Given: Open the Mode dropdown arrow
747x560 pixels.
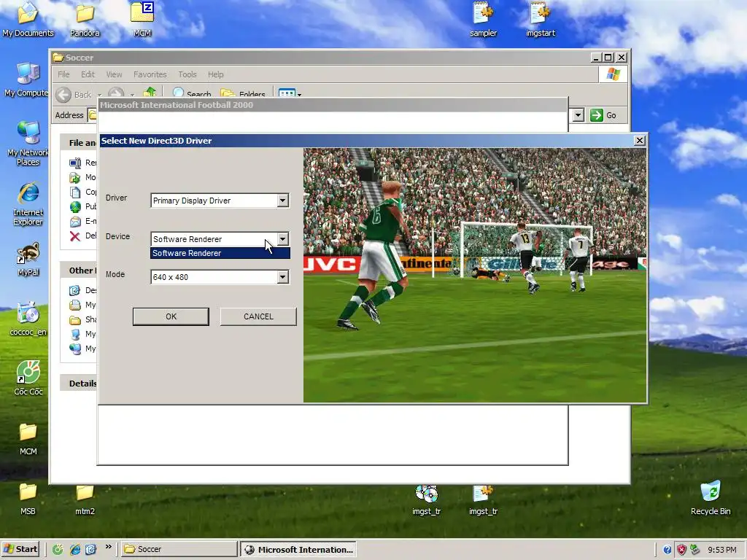Looking at the screenshot, I should 282,276.
